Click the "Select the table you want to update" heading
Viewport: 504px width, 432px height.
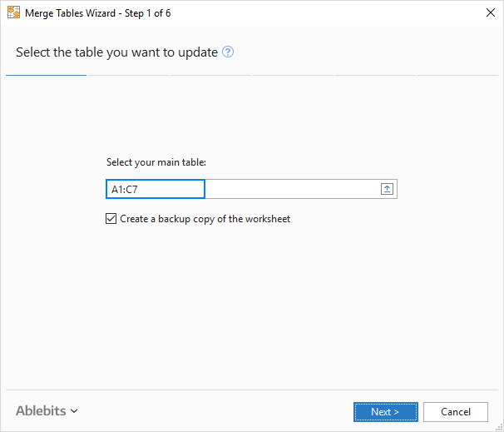(116, 52)
